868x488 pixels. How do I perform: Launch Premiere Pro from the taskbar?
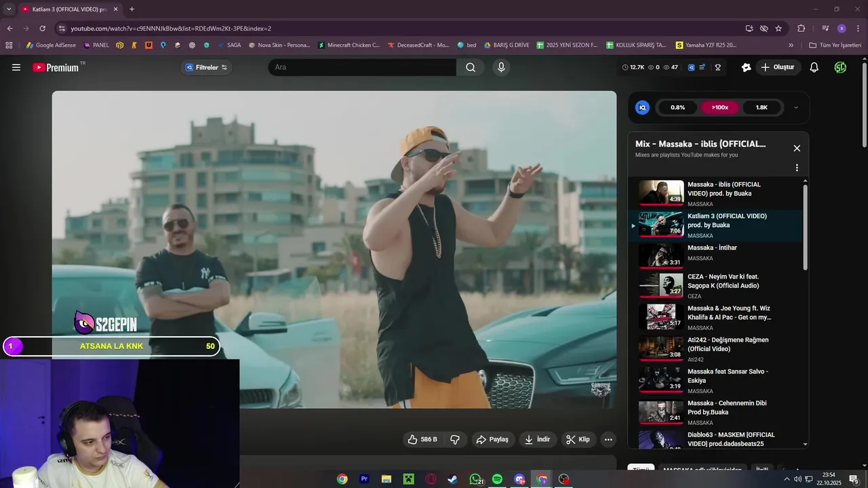(x=364, y=479)
